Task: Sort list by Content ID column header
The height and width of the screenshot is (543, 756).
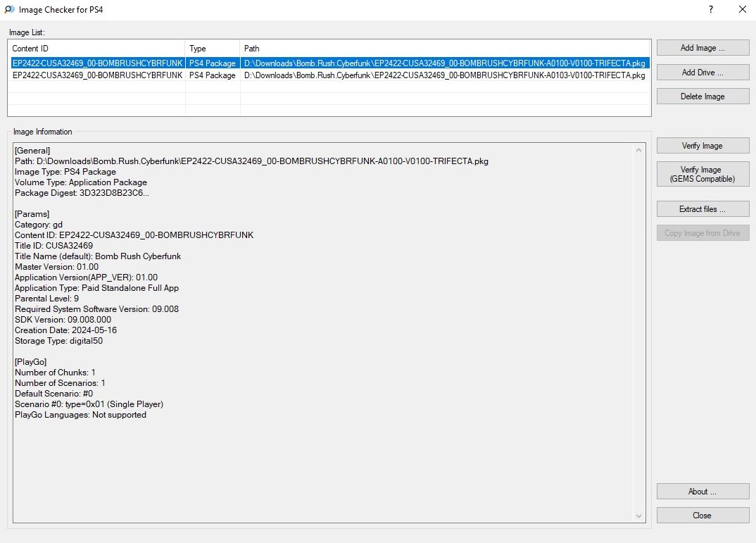Action: tap(96, 49)
